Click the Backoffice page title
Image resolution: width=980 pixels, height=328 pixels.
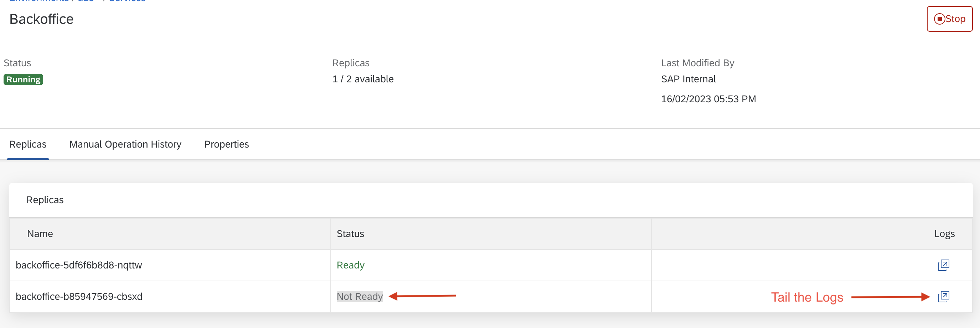pyautogui.click(x=41, y=19)
